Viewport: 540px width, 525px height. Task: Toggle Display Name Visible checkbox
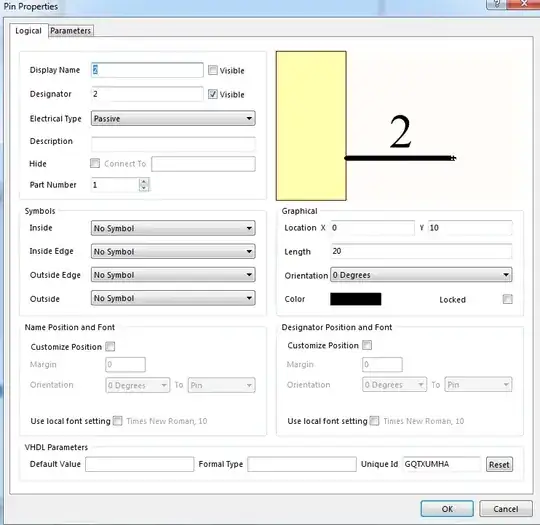coord(213,70)
